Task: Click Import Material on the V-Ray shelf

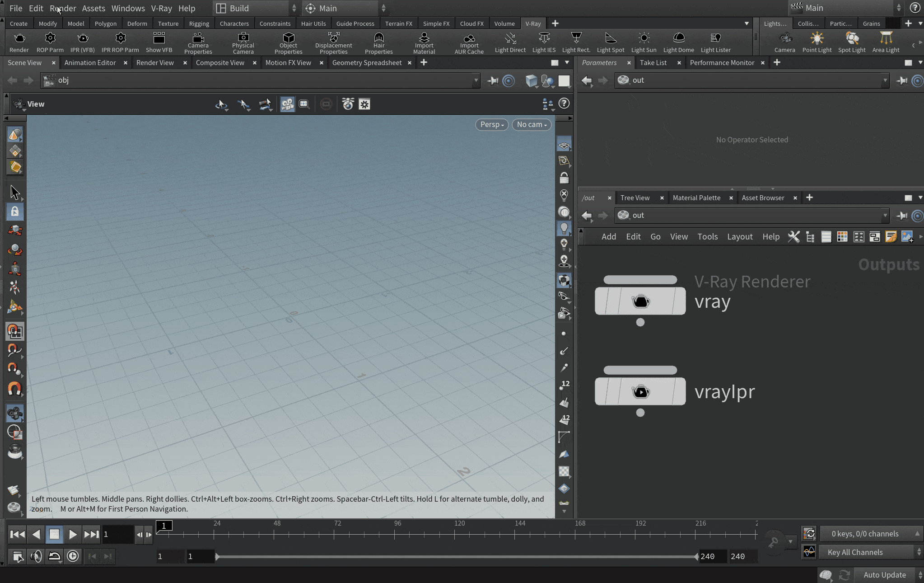Action: (x=424, y=42)
